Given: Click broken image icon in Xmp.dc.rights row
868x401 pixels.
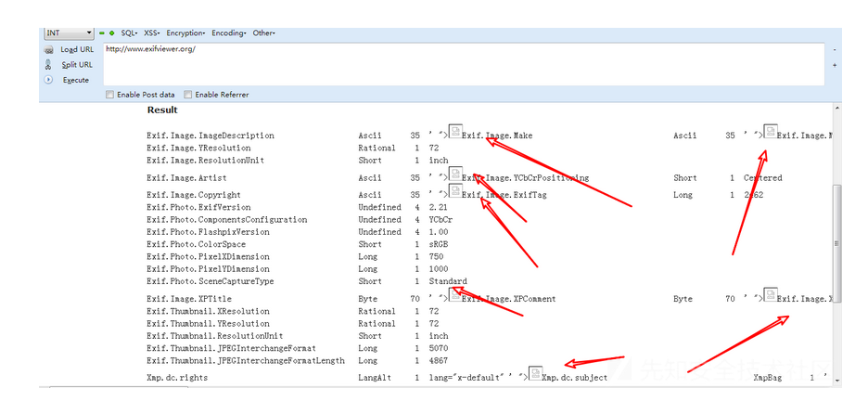Looking at the screenshot, I should pos(535,373).
